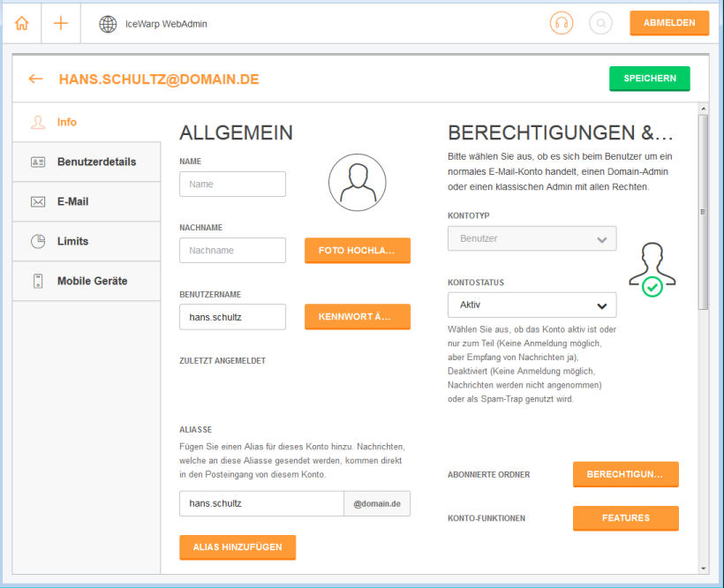Click the user avatar placeholder photo
This screenshot has width=724, height=588.
click(x=357, y=182)
